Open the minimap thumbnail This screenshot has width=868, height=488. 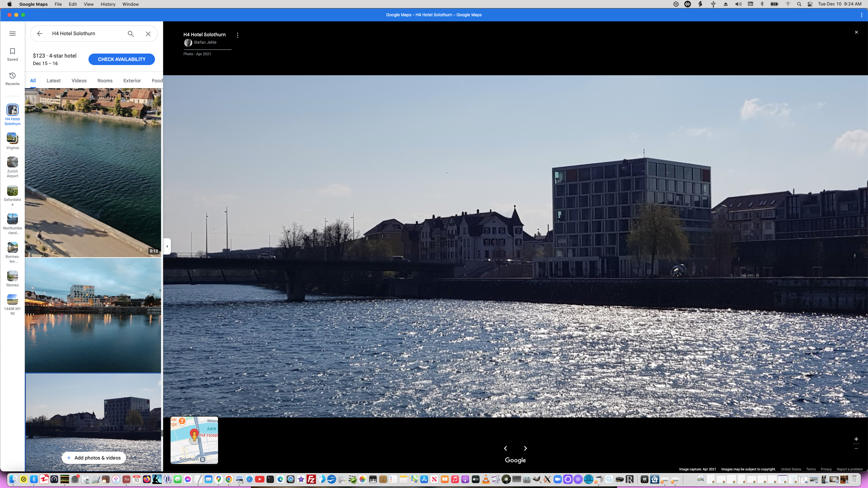pyautogui.click(x=194, y=440)
